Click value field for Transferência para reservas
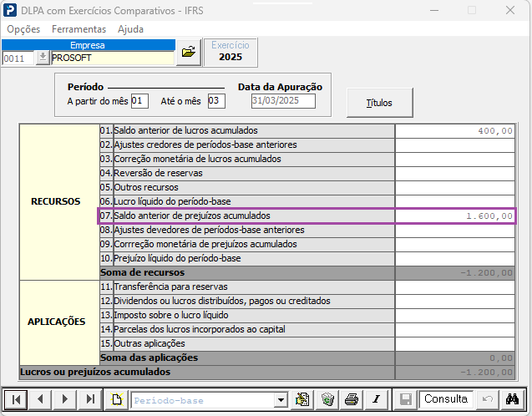The image size is (532, 416). 455,287
